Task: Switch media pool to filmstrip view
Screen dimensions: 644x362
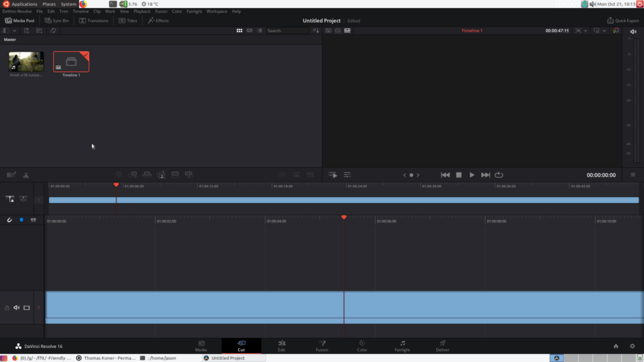Action: tap(250, 31)
